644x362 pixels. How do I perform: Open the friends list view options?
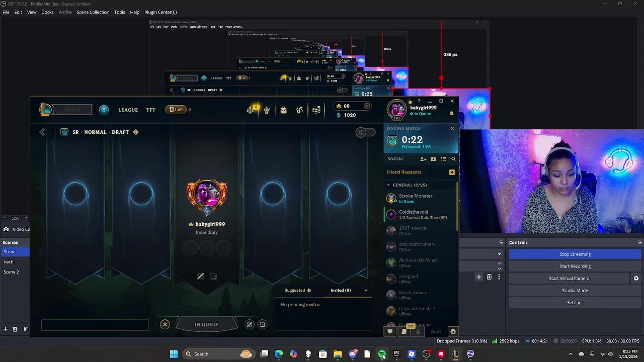point(443,159)
